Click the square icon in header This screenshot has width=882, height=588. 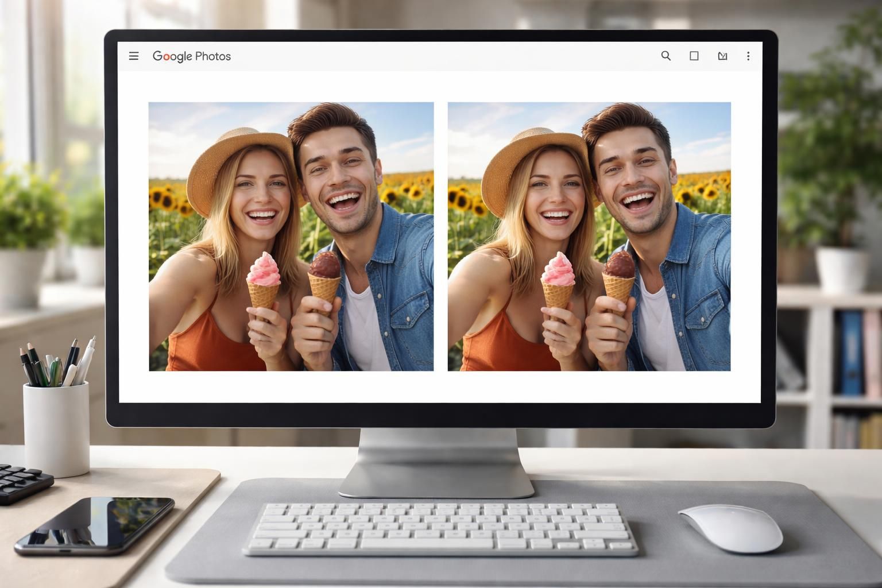[694, 56]
